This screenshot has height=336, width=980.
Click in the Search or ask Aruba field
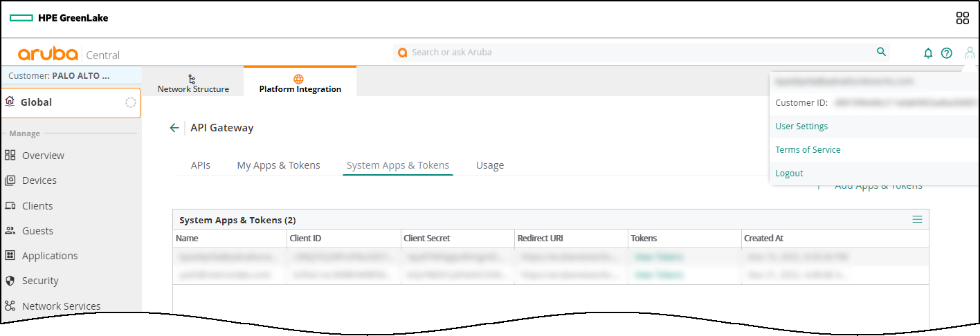[640, 52]
